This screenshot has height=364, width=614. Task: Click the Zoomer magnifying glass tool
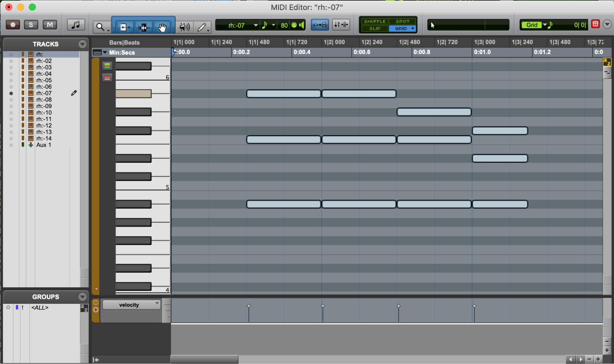pos(100,27)
